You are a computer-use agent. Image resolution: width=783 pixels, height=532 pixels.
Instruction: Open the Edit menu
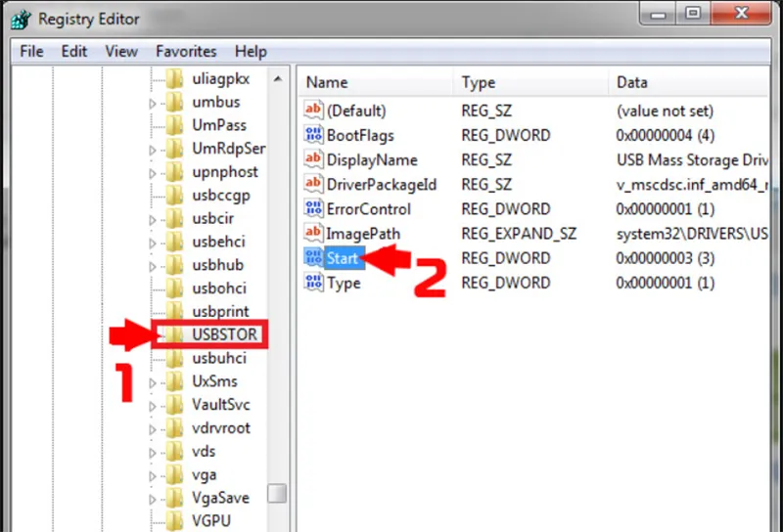74,51
